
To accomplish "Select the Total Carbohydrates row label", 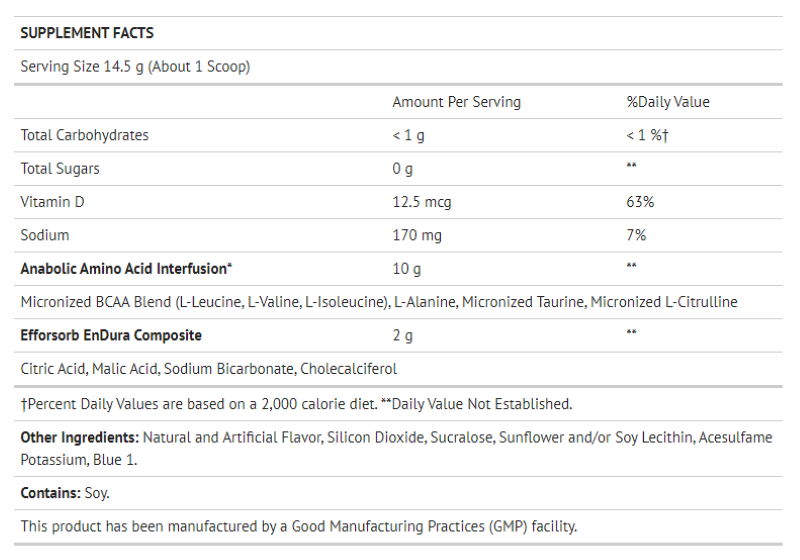I will pyautogui.click(x=84, y=135).
